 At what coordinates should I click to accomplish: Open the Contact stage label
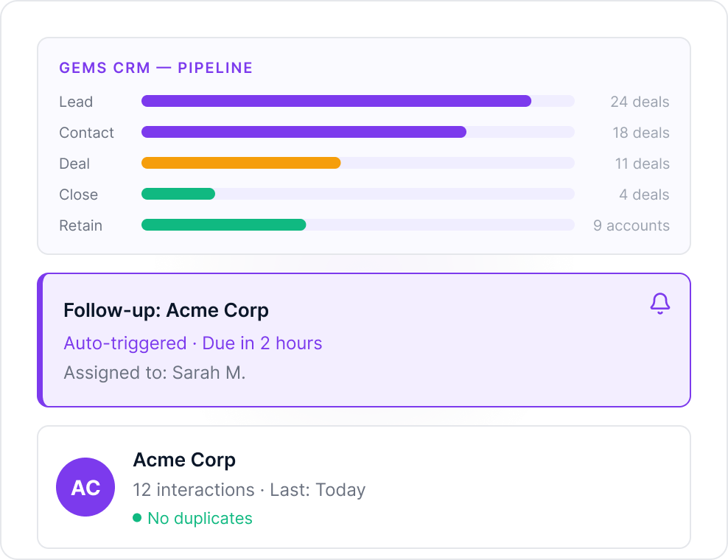(86, 133)
